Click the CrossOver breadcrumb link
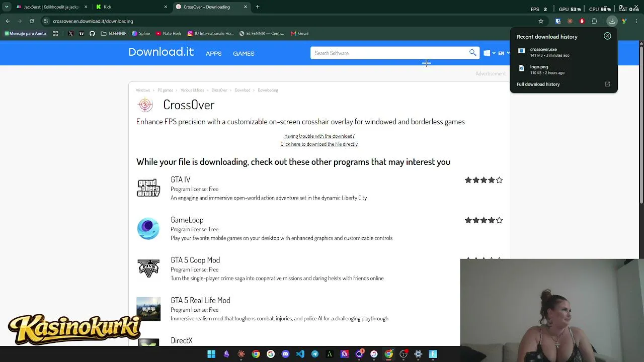 point(219,90)
